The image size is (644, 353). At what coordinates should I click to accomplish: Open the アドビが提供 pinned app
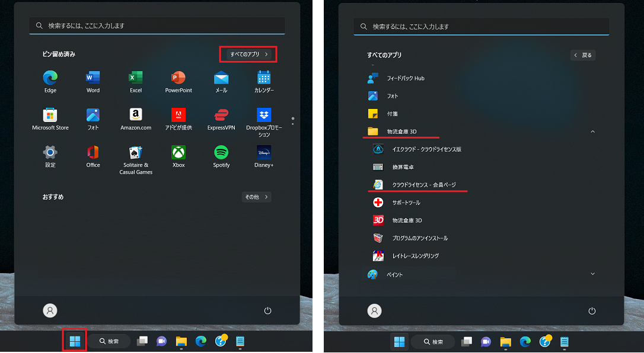(x=178, y=119)
